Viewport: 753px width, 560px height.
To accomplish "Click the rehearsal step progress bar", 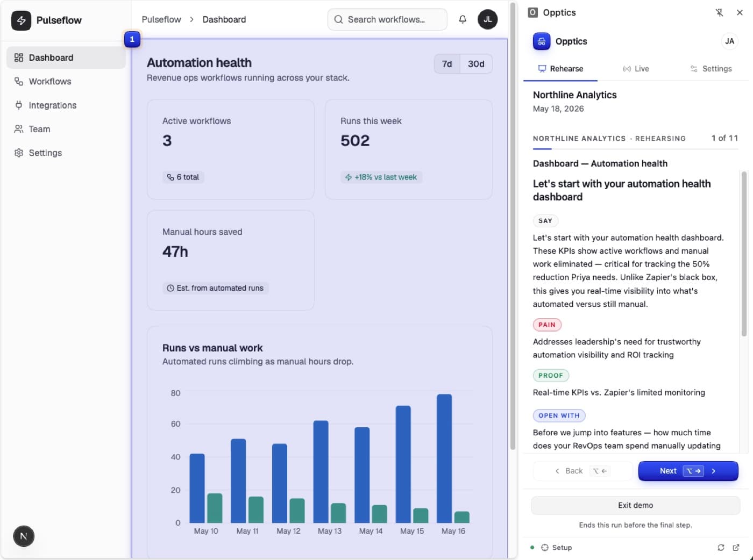I will 635,148.
